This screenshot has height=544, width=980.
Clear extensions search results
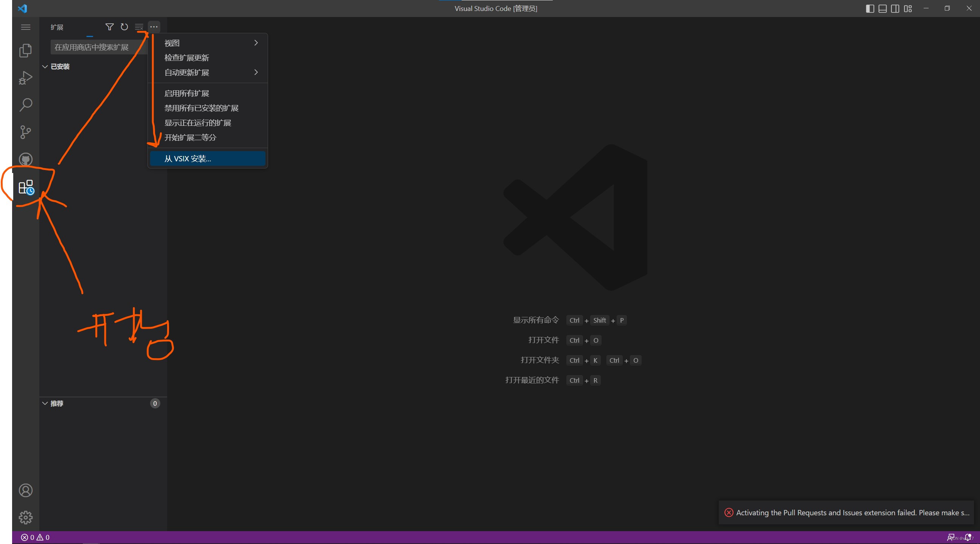pos(139,27)
